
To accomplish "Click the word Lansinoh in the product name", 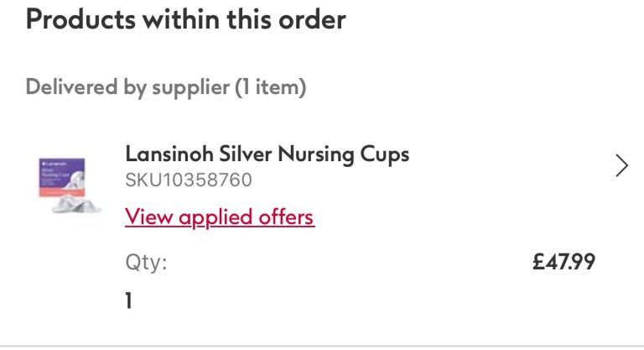I will (169, 154).
